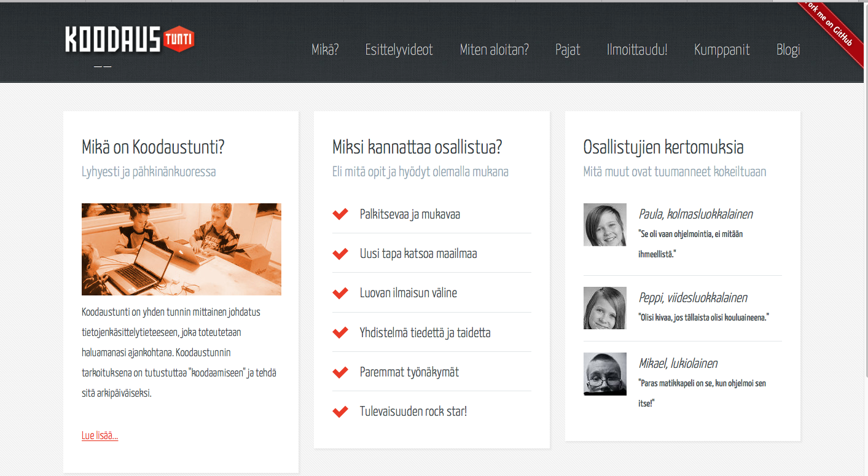Open the Blogi navigation link

pos(788,50)
